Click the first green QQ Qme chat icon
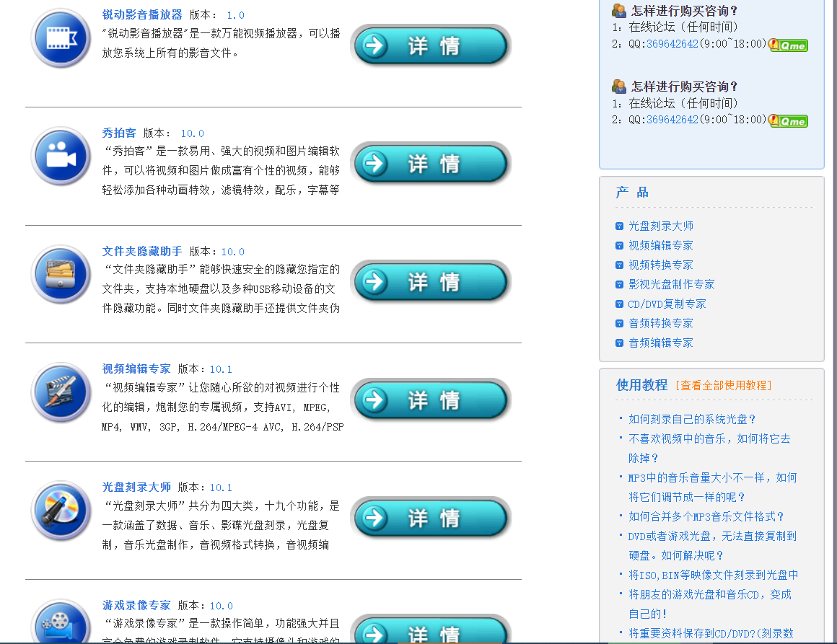The width and height of the screenshot is (837, 644). pos(789,45)
